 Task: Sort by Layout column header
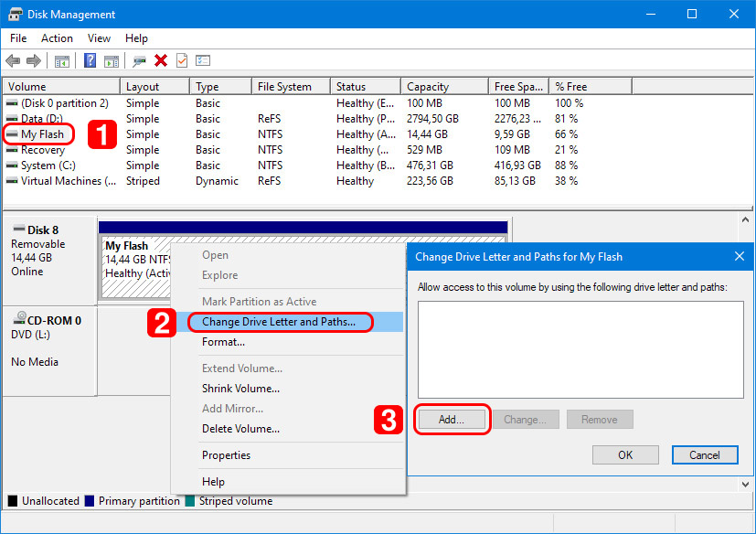click(x=154, y=86)
